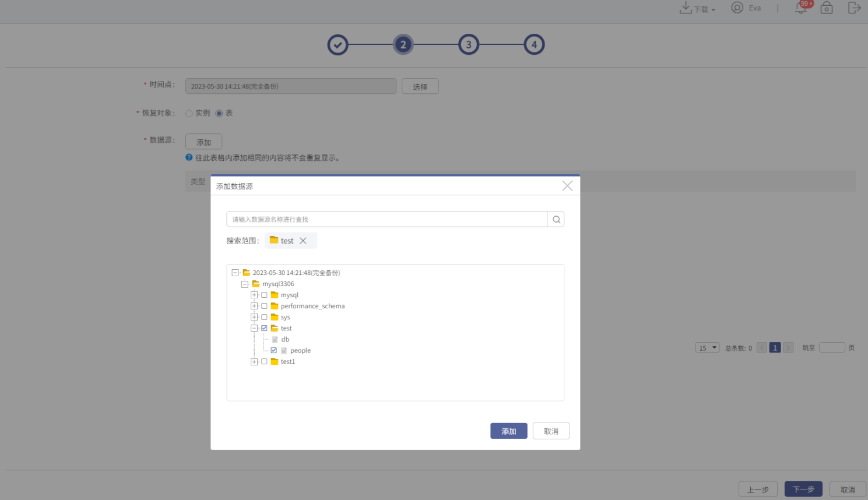Click the Eva user avatar icon
The image size is (868, 500).
coord(737,8)
